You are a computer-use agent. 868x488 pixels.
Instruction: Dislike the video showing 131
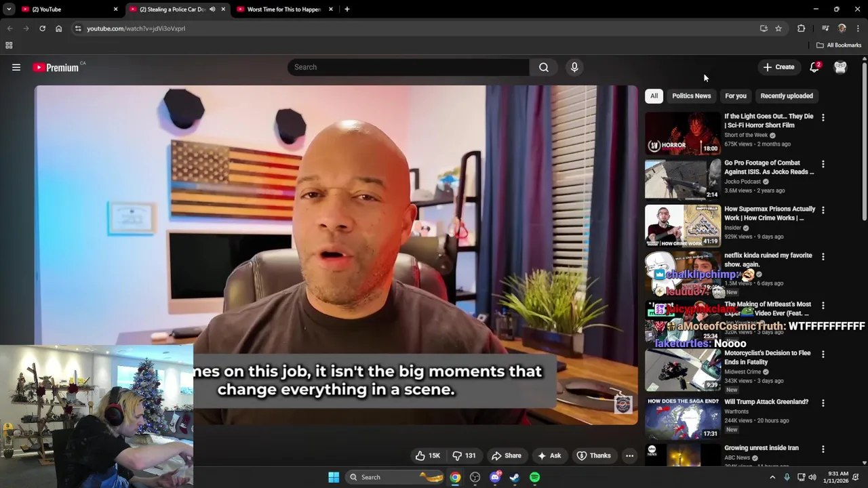pyautogui.click(x=465, y=455)
